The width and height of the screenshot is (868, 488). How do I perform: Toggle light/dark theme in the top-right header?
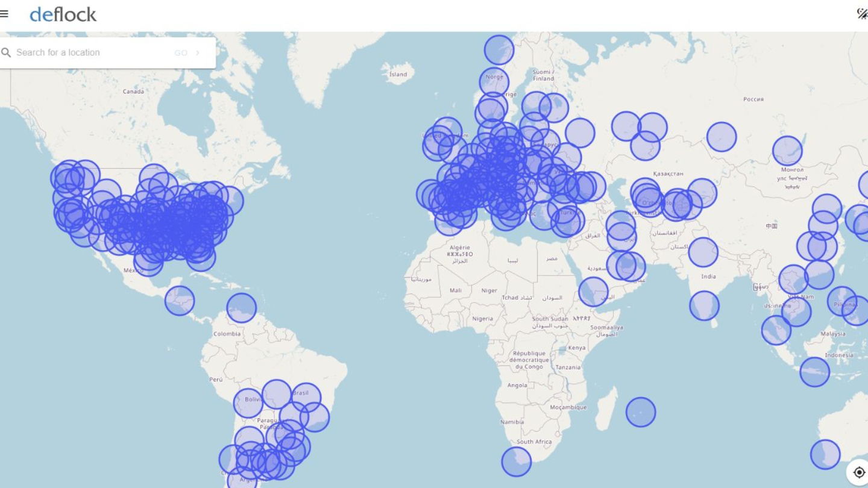coord(862,13)
